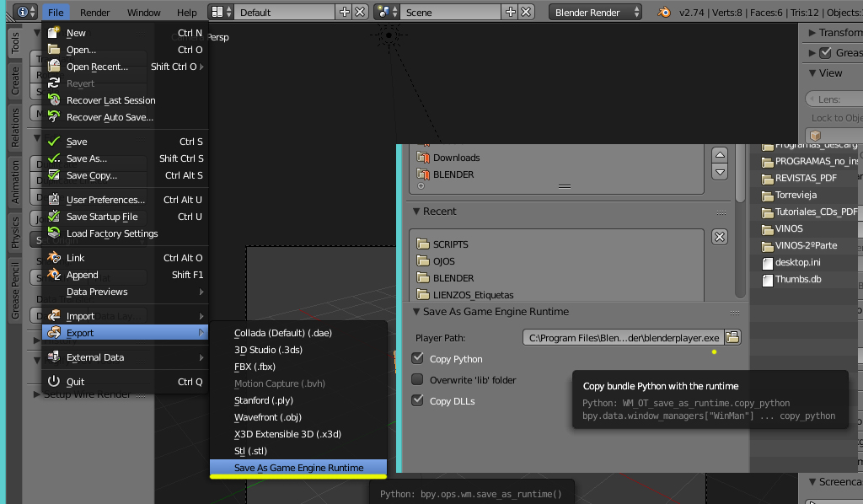Click Recover Last Session
The height and width of the screenshot is (504, 863).
(x=125, y=100)
